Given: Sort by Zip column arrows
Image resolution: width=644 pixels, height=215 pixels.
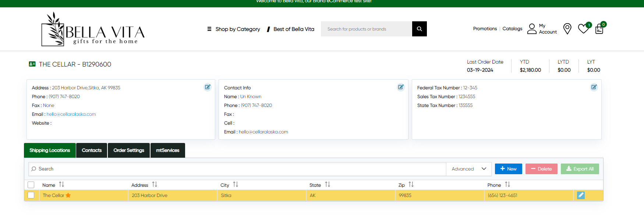Looking at the screenshot, I should (411, 184).
